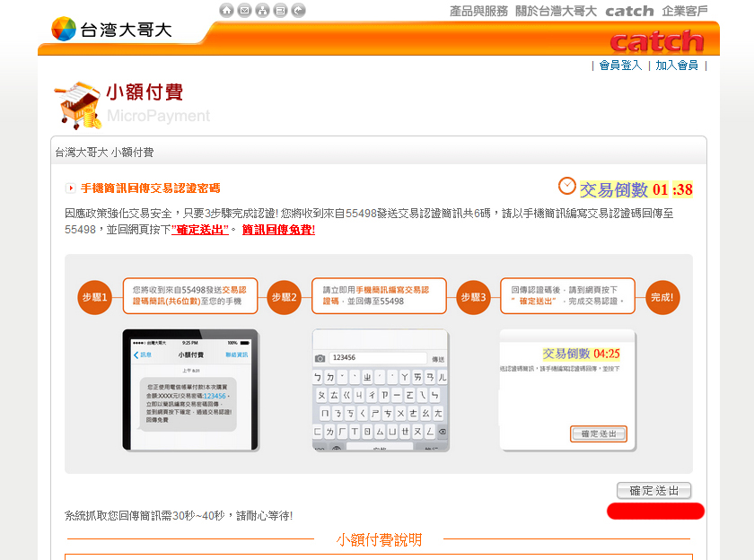The image size is (754, 560).
Task: Click the red "確定送出" underlined link
Action: tap(200, 230)
